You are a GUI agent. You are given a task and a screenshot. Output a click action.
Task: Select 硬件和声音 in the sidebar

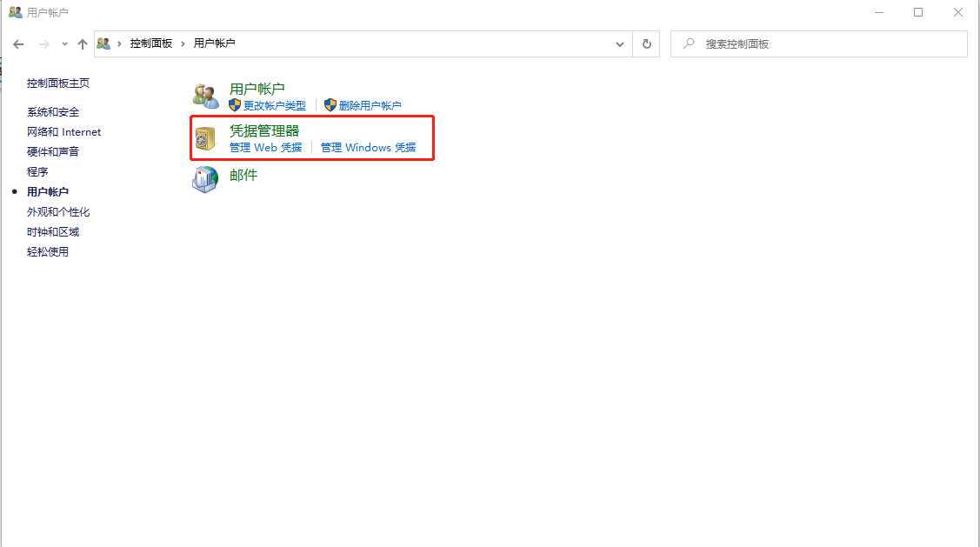53,152
